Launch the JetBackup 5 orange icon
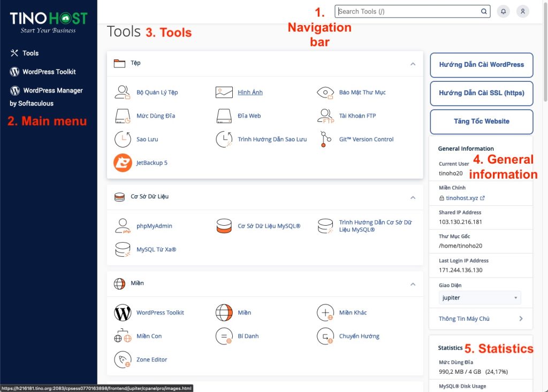Screen dimensions: 548x392 123,163
